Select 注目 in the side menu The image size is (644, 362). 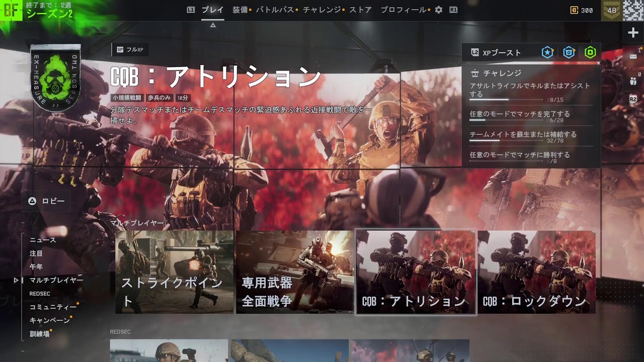coord(36,253)
